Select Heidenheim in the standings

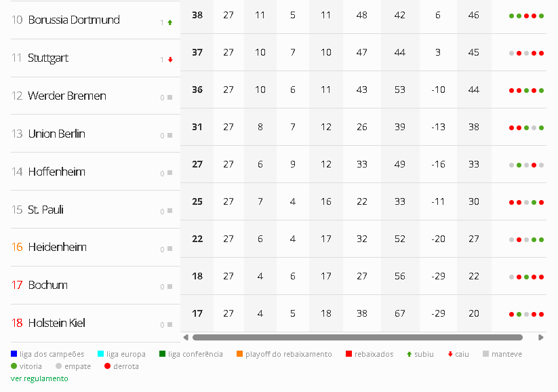(x=58, y=248)
